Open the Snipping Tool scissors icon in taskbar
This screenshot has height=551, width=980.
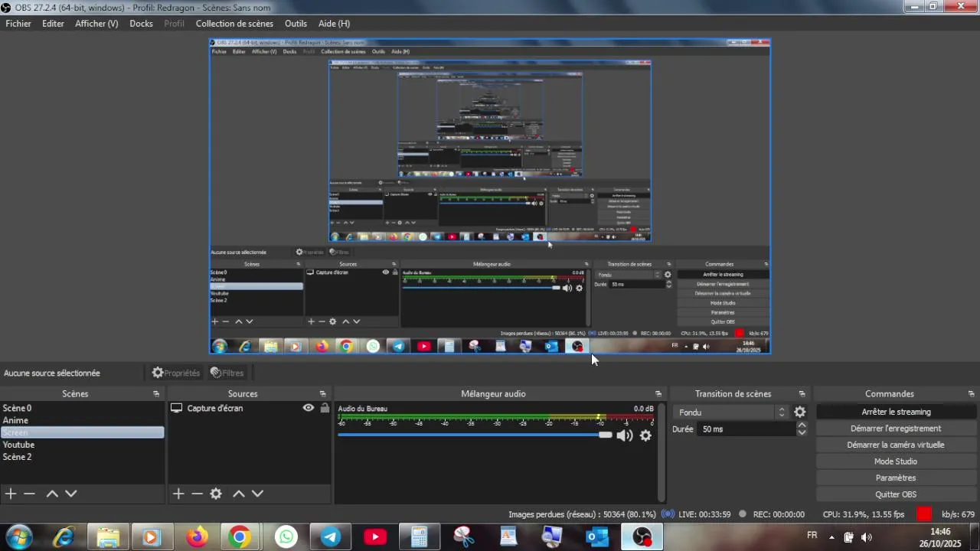point(464,537)
